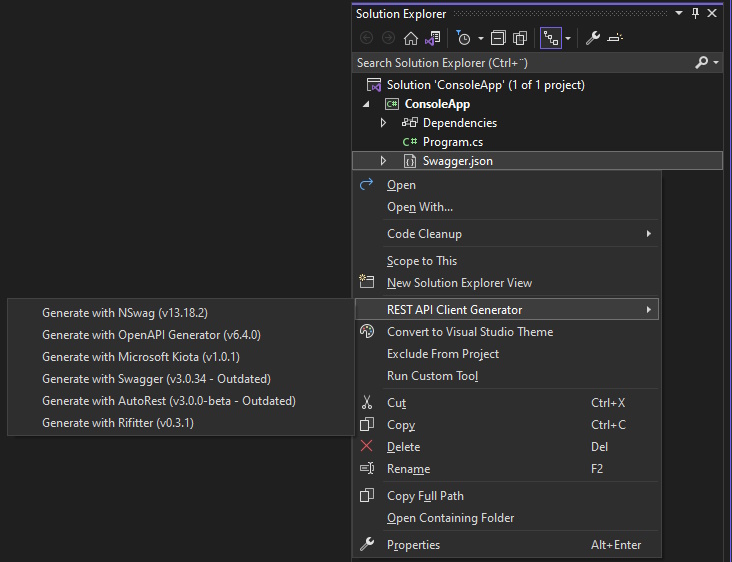This screenshot has width=732, height=562.
Task: Choose Scope to This
Action: pyautogui.click(x=508, y=261)
